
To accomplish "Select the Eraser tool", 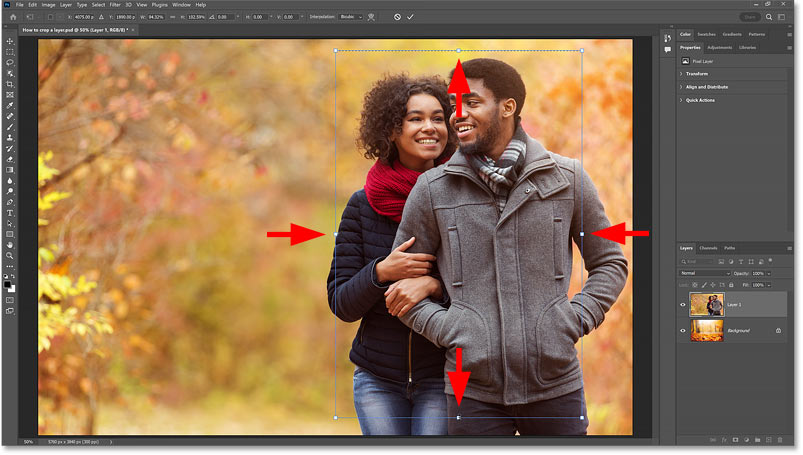I will (10, 159).
